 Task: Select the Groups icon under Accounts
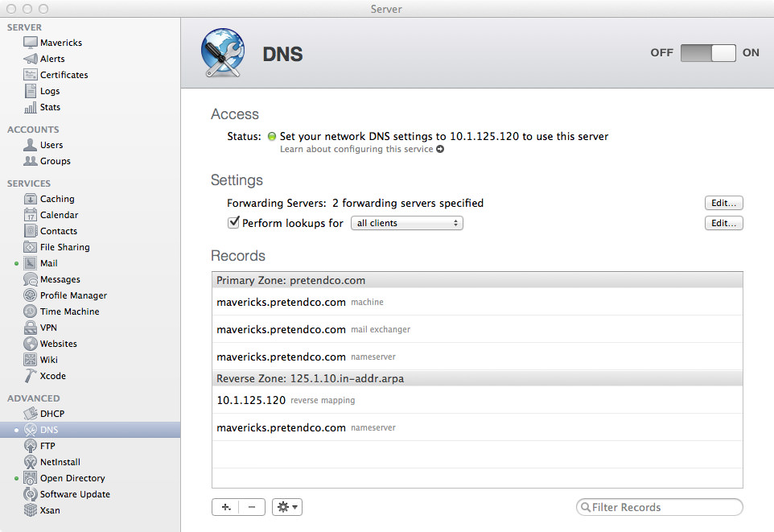(x=30, y=161)
